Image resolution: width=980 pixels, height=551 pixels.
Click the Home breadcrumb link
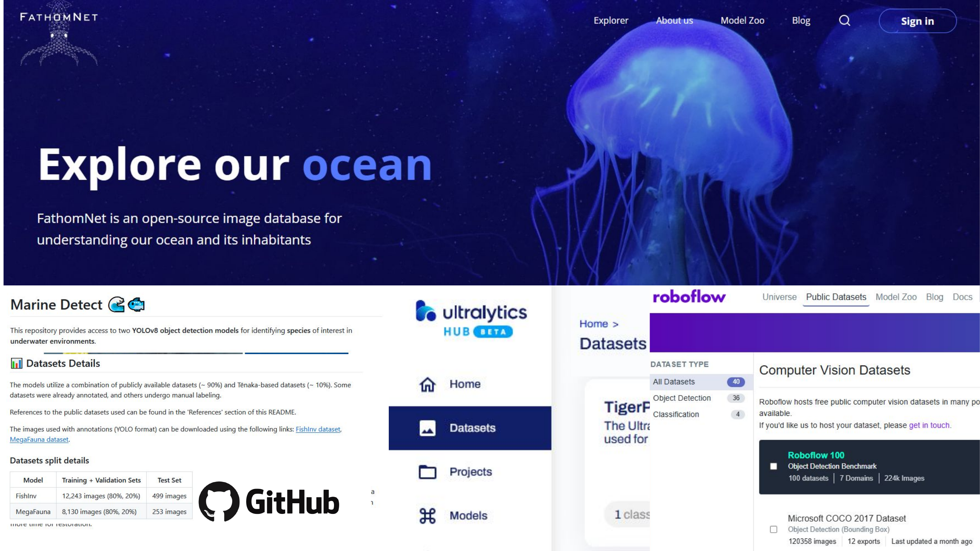coord(593,324)
